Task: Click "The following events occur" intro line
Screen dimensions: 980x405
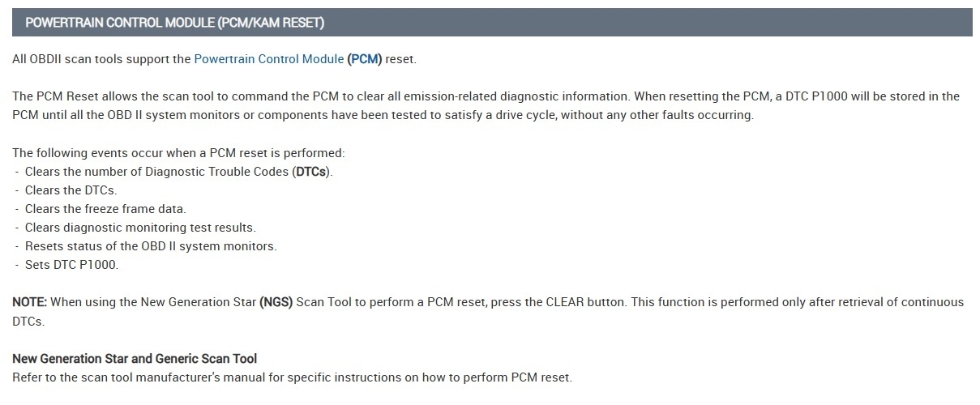Action: (178, 153)
